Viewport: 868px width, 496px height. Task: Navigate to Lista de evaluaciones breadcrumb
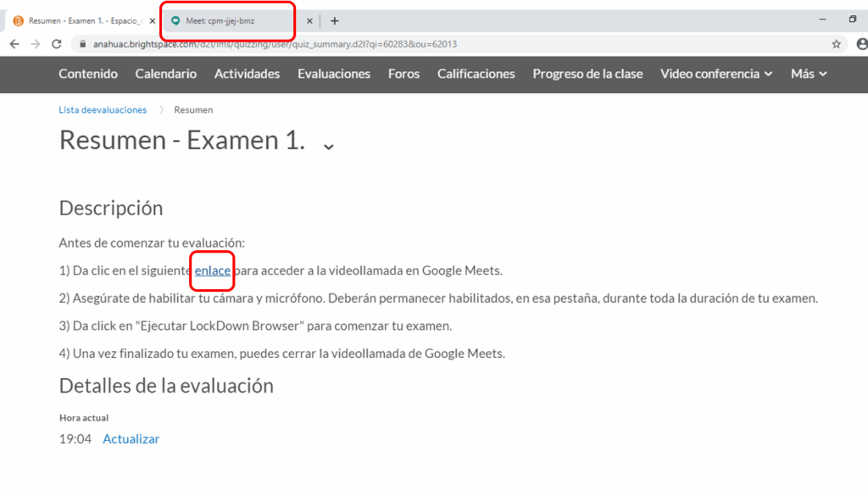pyautogui.click(x=103, y=110)
